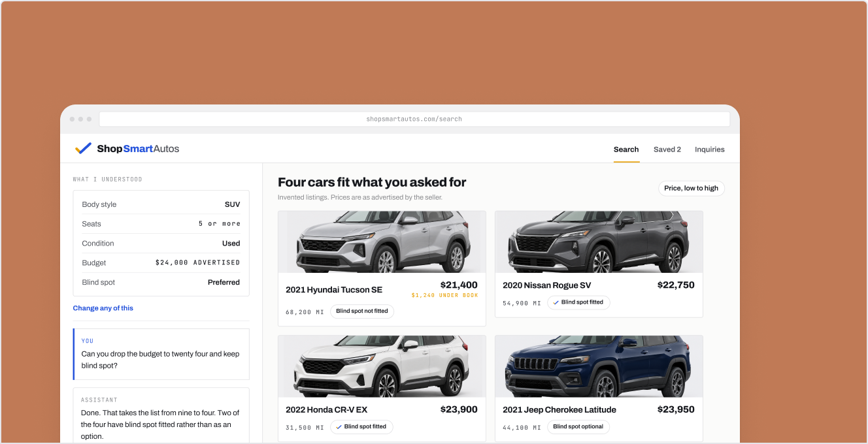Click the Nissan Rogue Blind spot fitted badge

[x=578, y=302]
